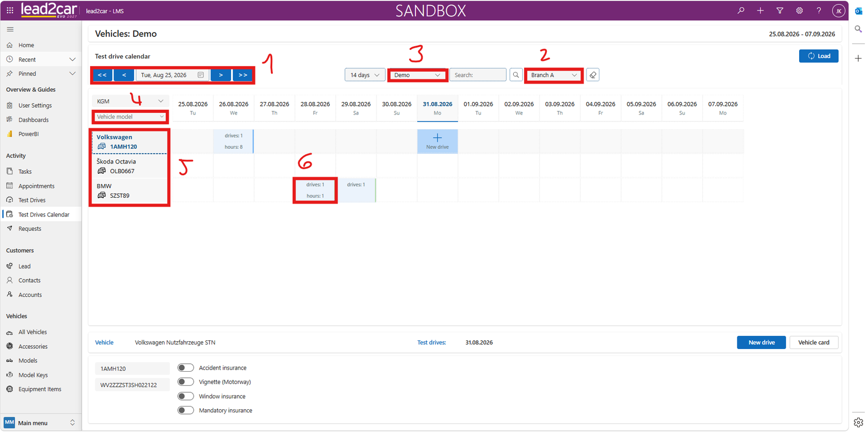Viewport: 868px width, 432px height.
Task: Open the Vehicle card button
Action: coord(814,342)
